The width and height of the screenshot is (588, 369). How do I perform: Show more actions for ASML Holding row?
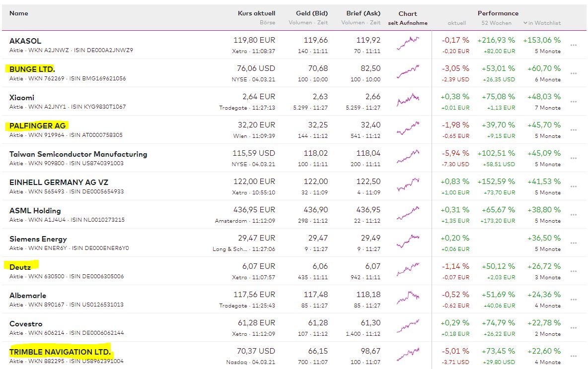coord(574,215)
